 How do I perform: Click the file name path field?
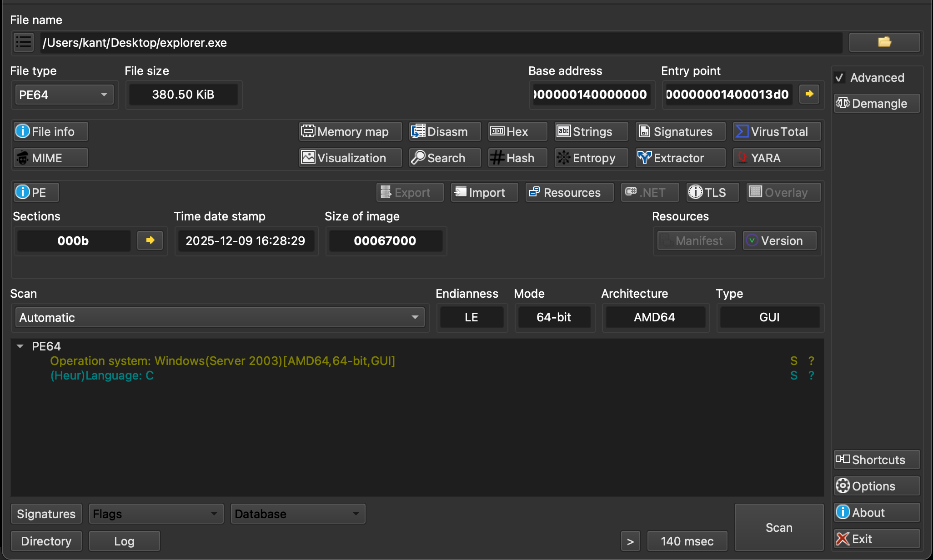click(x=441, y=42)
